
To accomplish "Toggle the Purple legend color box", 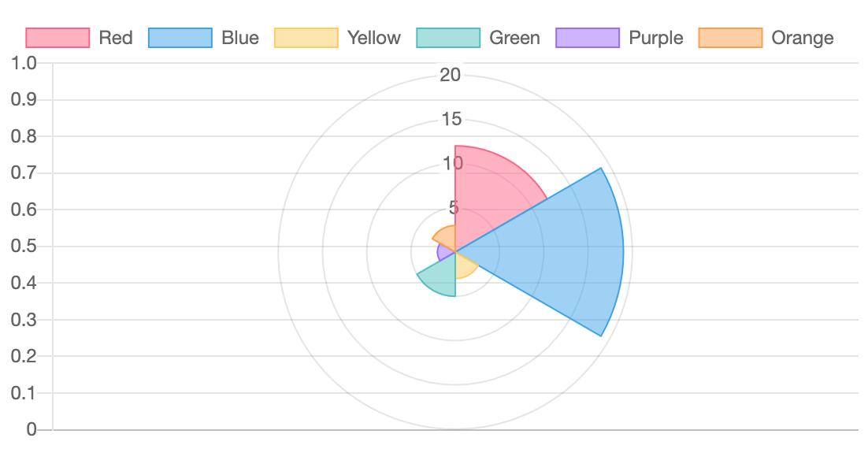I will (588, 38).
